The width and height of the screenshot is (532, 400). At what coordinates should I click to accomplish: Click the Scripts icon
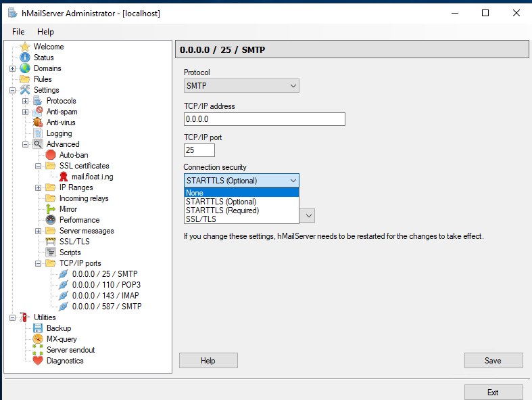[51, 252]
